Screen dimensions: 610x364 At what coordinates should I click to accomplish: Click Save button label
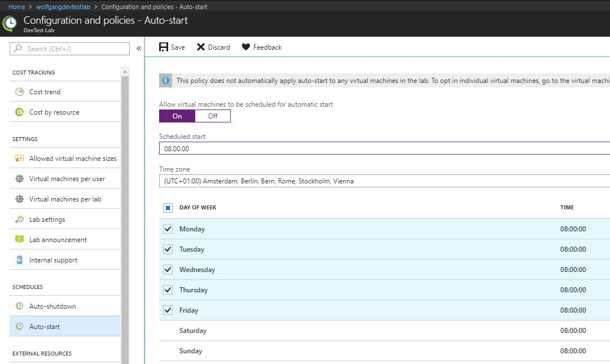tap(178, 47)
